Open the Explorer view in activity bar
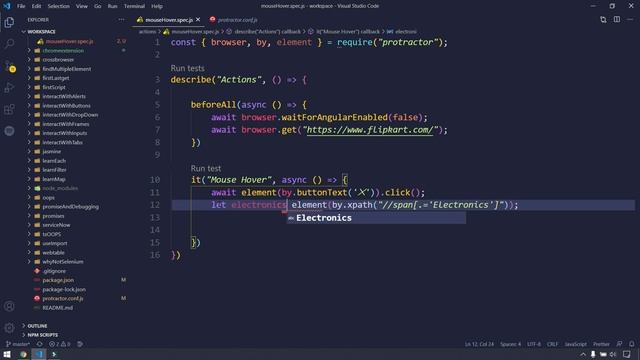The image size is (640, 360). coord(9,22)
